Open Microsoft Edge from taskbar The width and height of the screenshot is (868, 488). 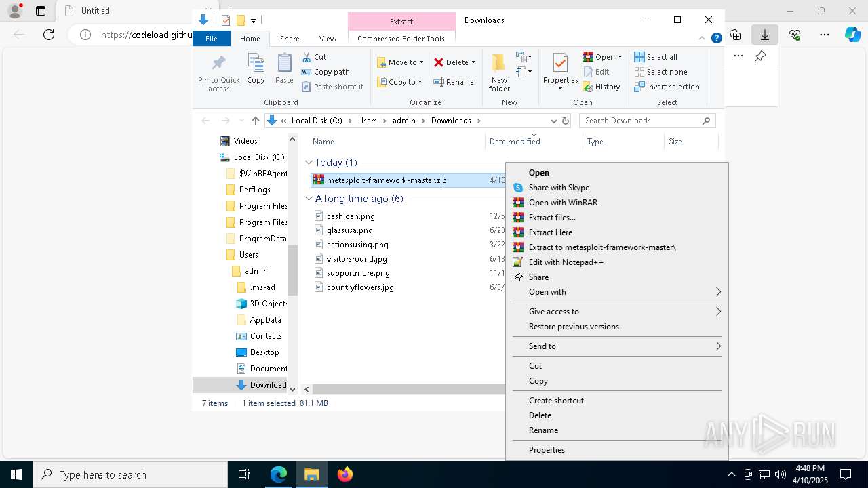pos(279,474)
